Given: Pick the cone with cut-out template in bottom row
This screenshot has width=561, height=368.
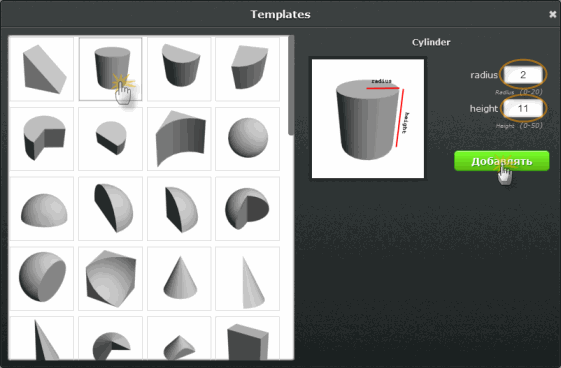Looking at the screenshot, I should (111, 338).
